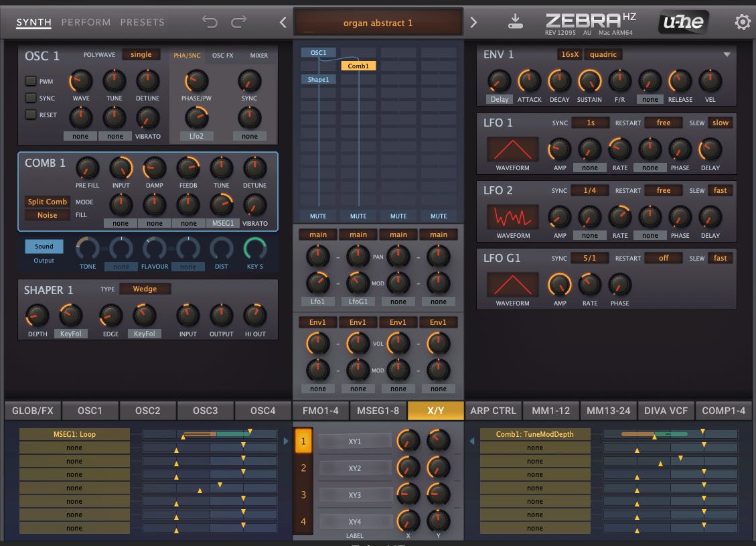Click the XY3 Y knob

[439, 494]
